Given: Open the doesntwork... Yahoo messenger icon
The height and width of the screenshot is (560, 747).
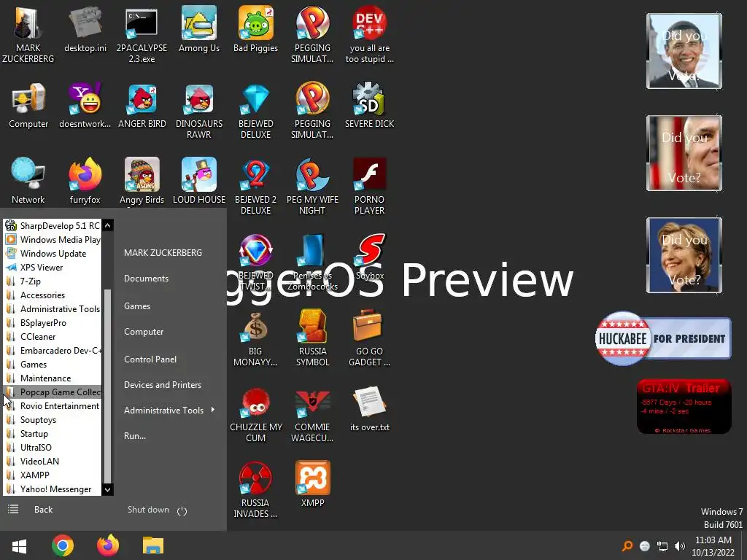Looking at the screenshot, I should coord(85,106).
